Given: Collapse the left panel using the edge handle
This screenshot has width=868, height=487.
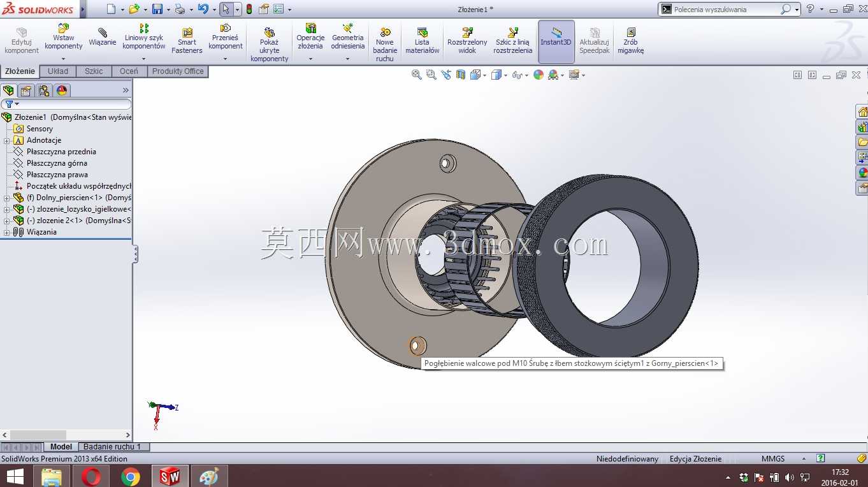Looking at the screenshot, I should pyautogui.click(x=135, y=254).
